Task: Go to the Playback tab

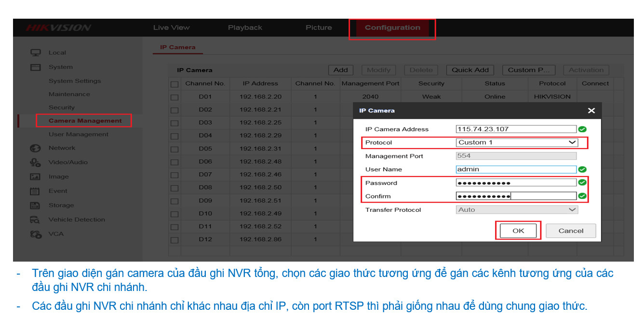Action: pos(245,28)
